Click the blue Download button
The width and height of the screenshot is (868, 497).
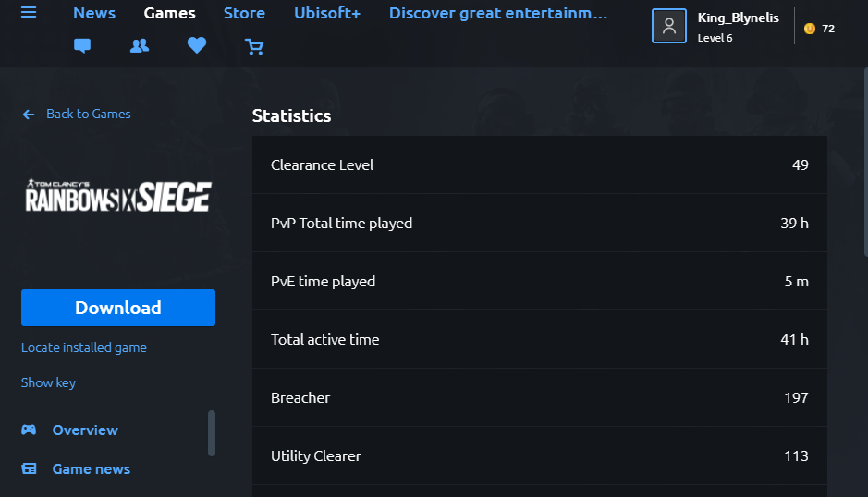[x=118, y=308]
